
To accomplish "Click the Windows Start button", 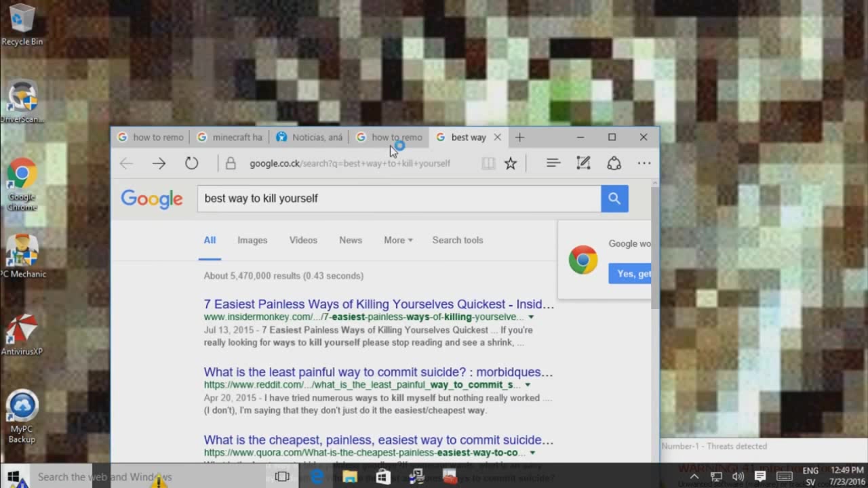I will pos(14,476).
